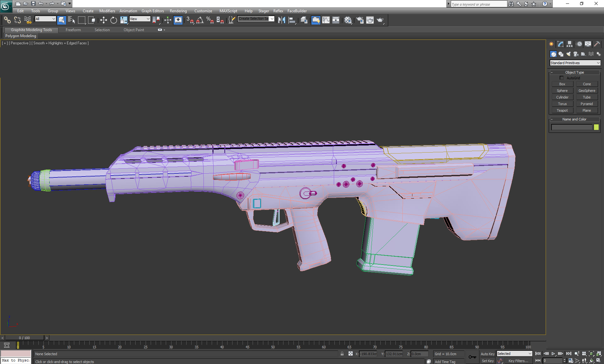Viewport: 604px width, 364px height.
Task: Create a Teapot primitive
Action: [562, 110]
